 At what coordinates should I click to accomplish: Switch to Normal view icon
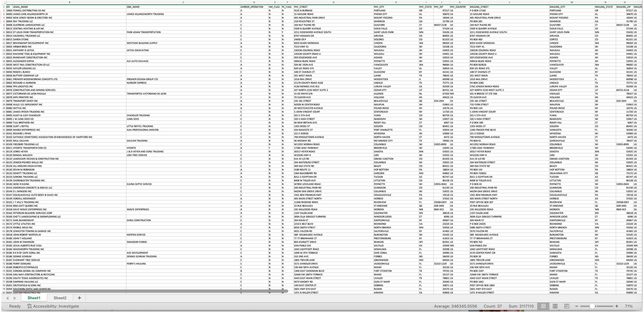coord(543,306)
